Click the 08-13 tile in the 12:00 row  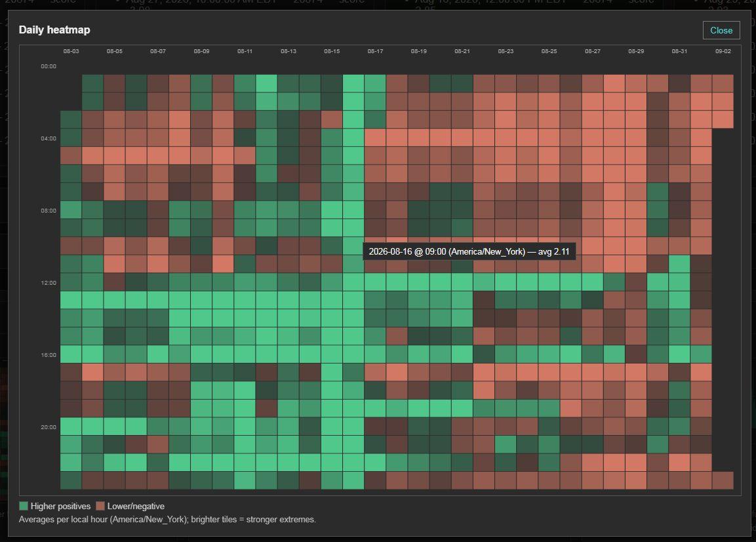pos(288,282)
